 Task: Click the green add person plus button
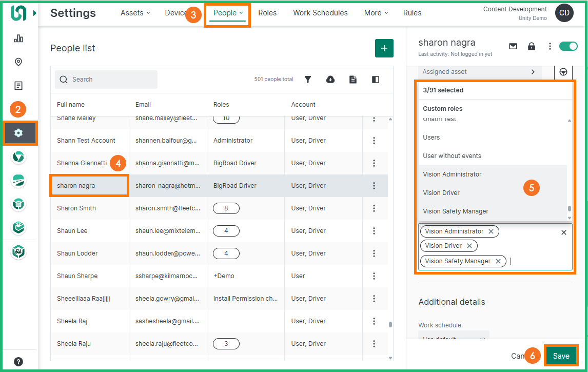(384, 48)
